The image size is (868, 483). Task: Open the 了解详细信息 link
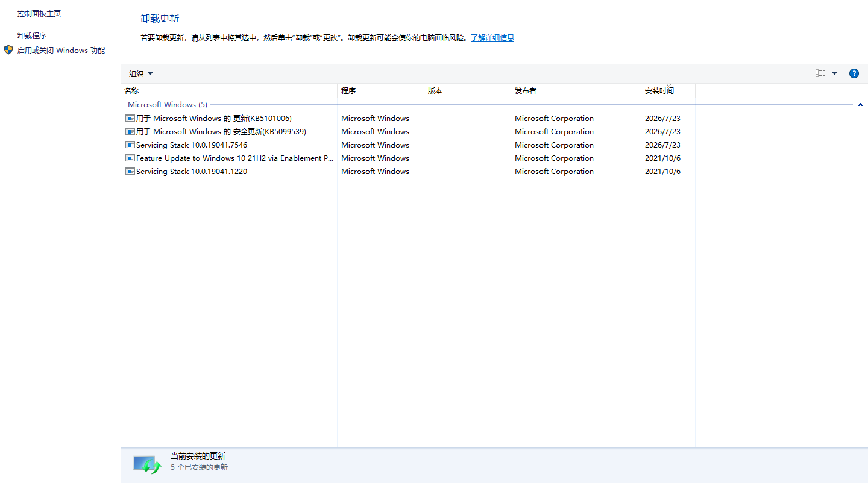pyautogui.click(x=492, y=38)
